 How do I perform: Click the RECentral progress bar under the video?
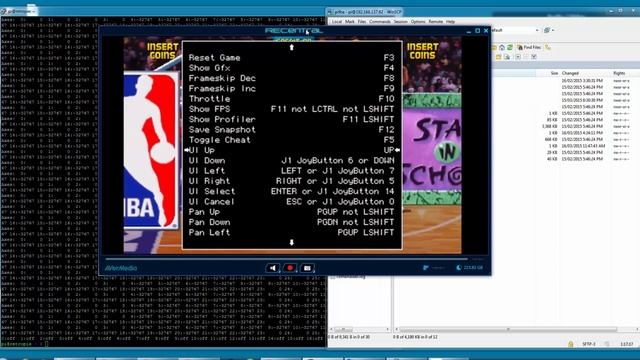[x=286, y=259]
